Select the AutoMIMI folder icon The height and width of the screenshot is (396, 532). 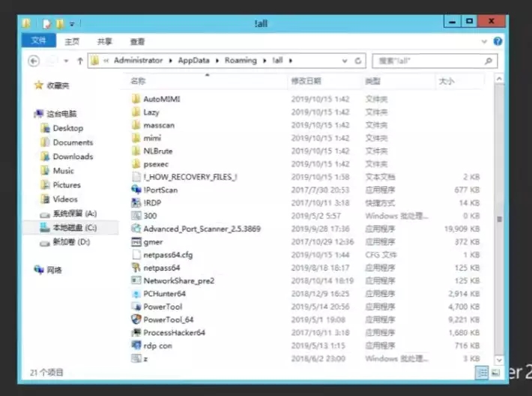click(136, 99)
